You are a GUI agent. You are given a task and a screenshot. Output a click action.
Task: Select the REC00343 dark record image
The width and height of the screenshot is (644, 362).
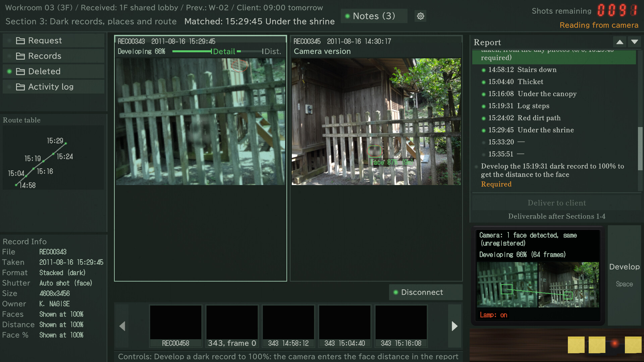point(201,122)
